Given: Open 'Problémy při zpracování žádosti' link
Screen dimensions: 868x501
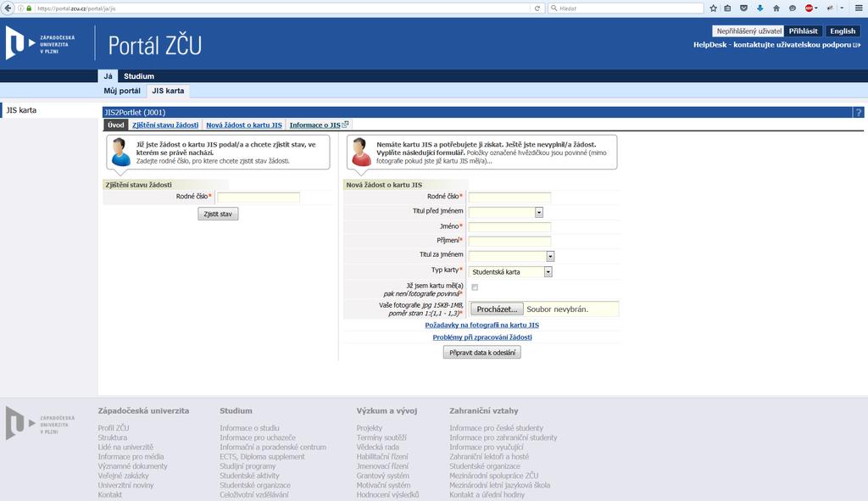Looking at the screenshot, I should [482, 337].
